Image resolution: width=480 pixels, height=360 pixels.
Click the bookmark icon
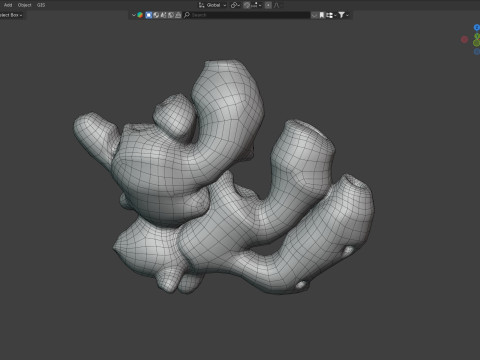(x=322, y=15)
